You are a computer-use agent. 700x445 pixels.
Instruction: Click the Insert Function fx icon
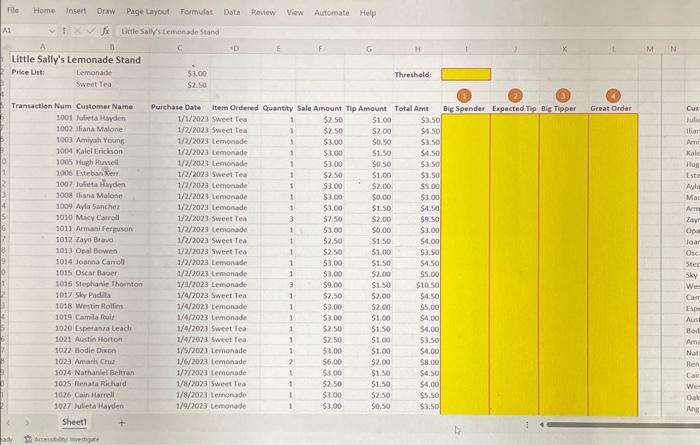coord(105,31)
